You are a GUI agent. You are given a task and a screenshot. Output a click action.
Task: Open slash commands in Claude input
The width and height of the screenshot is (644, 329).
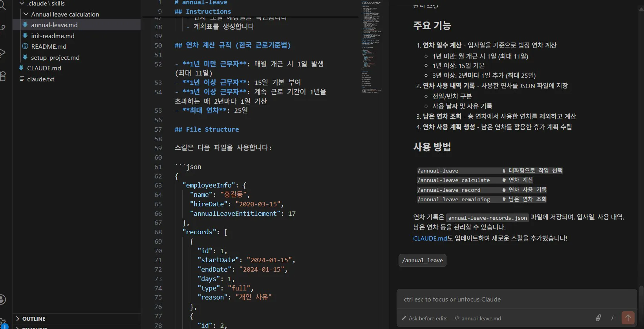(x=612, y=318)
